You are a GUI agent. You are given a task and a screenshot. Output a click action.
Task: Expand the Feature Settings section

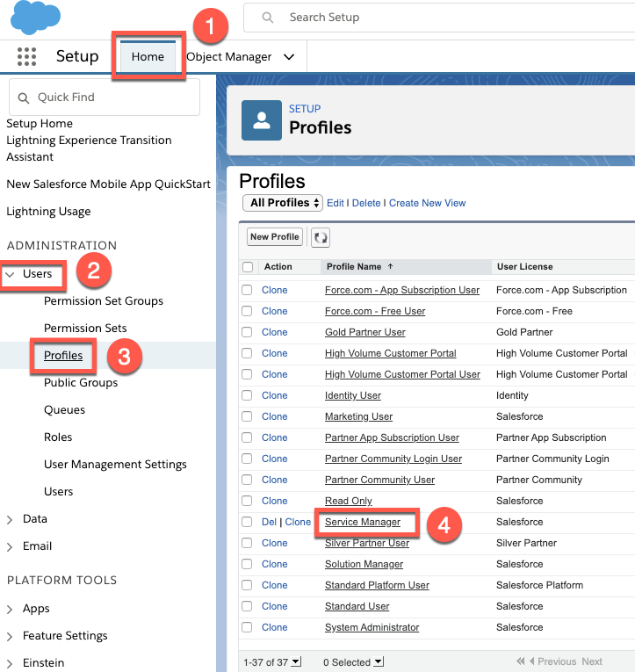10,637
